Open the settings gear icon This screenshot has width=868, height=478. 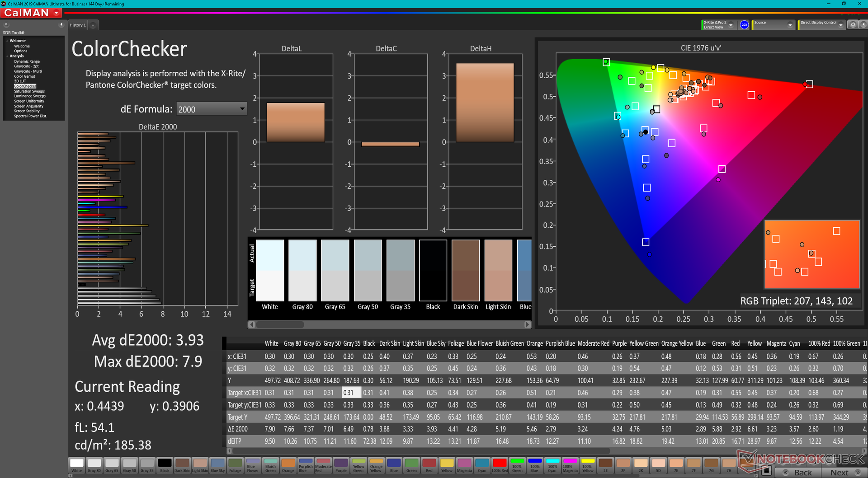coord(853,25)
